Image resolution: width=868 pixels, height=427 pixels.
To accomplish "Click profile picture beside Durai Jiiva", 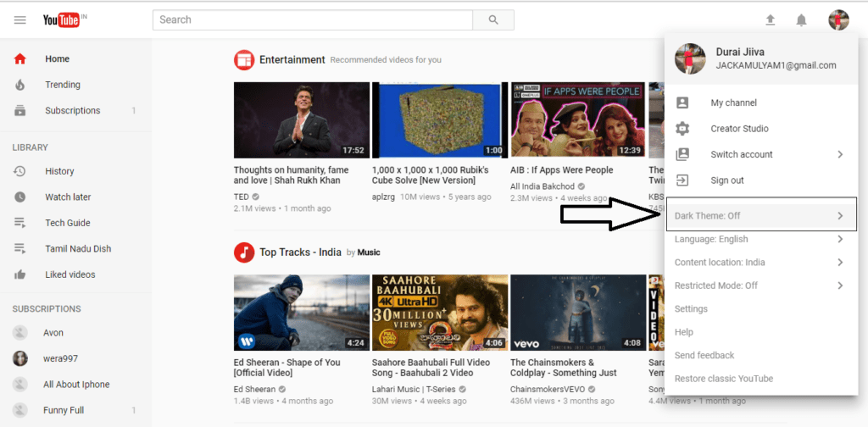I will [690, 58].
